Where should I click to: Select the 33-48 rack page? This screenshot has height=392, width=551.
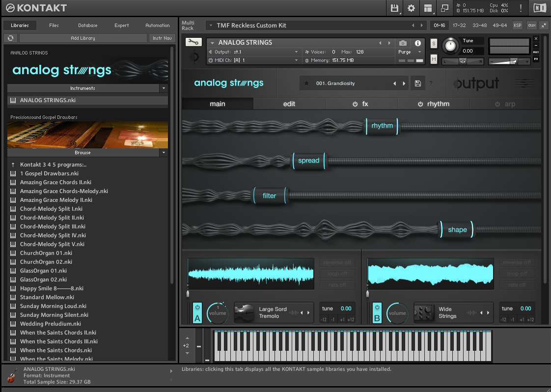click(480, 26)
